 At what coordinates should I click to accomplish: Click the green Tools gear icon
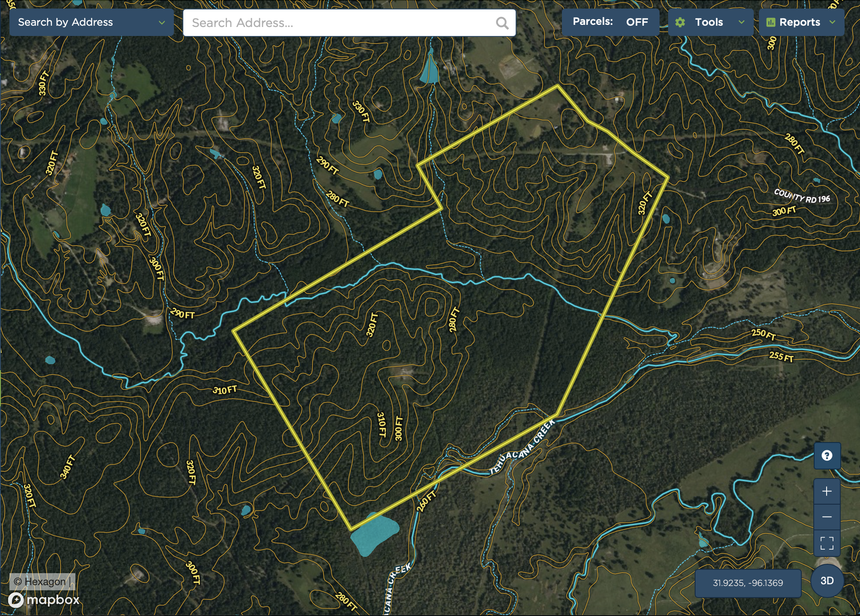pos(680,22)
